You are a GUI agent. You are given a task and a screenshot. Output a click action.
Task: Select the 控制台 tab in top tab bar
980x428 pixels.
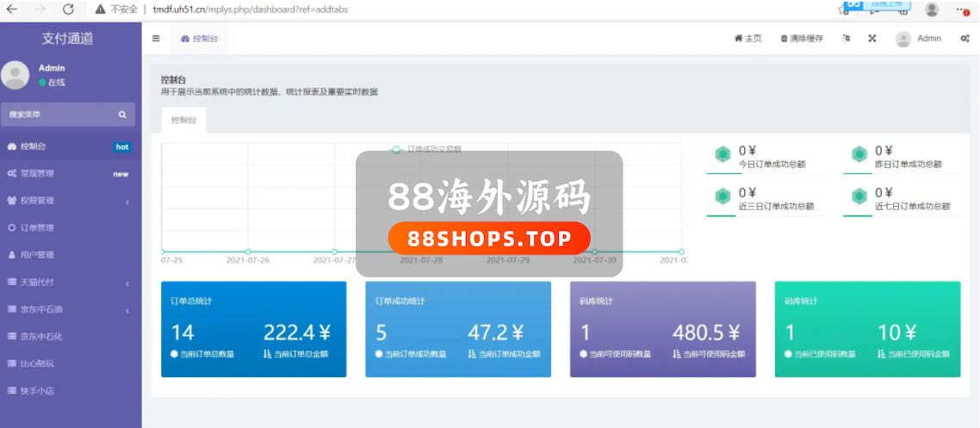click(x=200, y=39)
